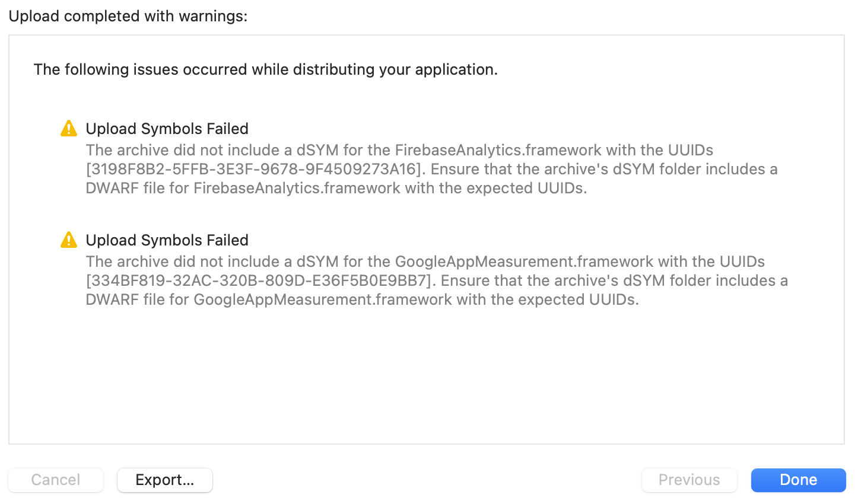Screen dimensions: 858x504
Task: Click the UUID 334BF819-32AC-320B-809D-E36F5B0E9BB7 text
Action: (x=259, y=280)
